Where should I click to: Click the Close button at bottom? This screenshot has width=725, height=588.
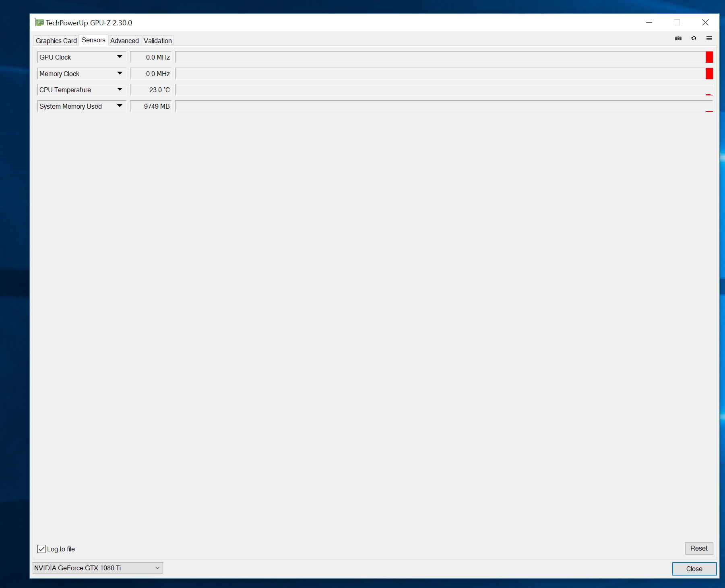click(694, 569)
